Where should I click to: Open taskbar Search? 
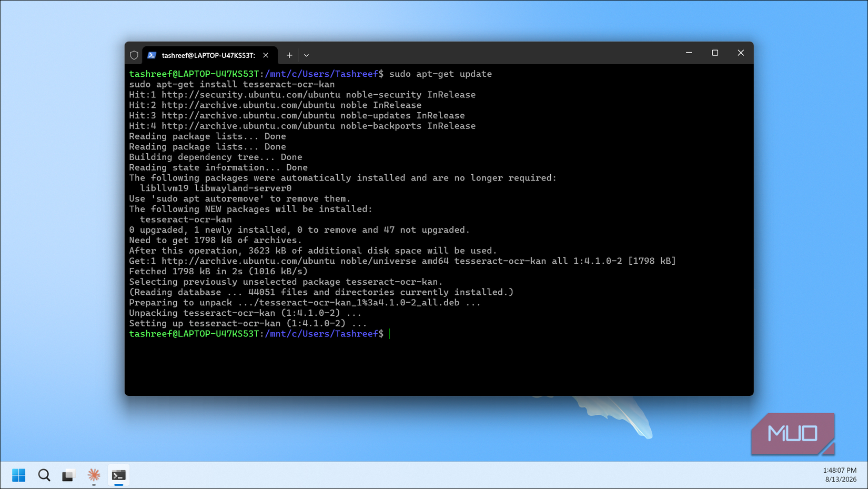coord(44,475)
